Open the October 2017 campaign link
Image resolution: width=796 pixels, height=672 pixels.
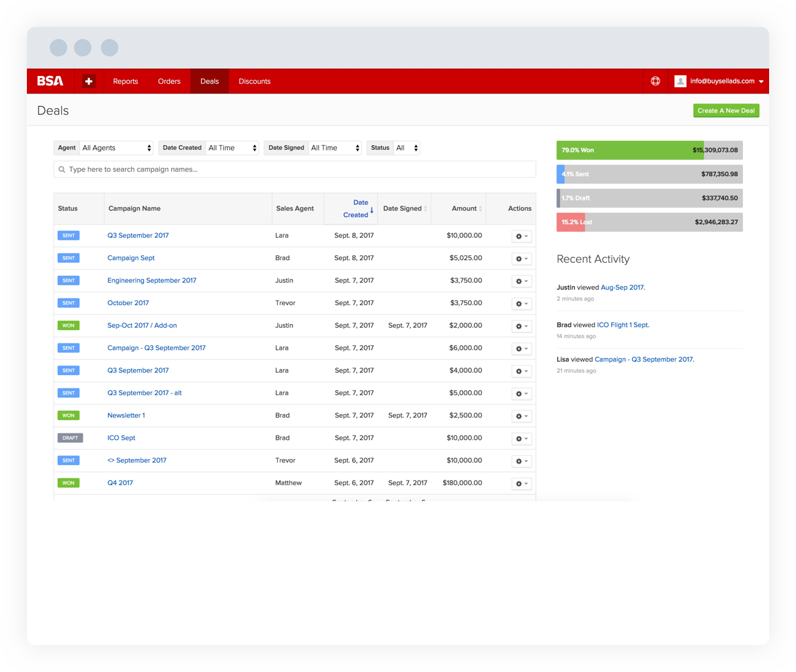[128, 303]
